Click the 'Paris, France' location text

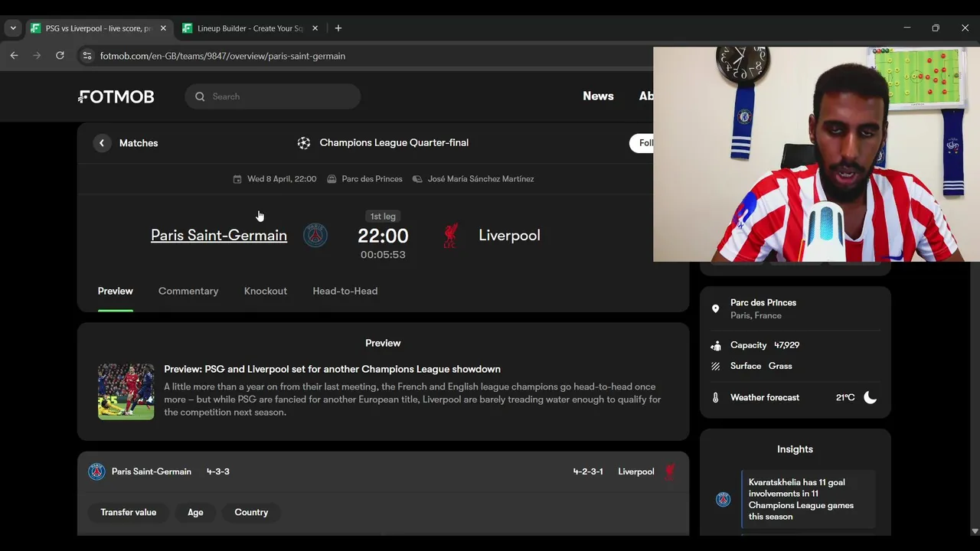tap(756, 315)
